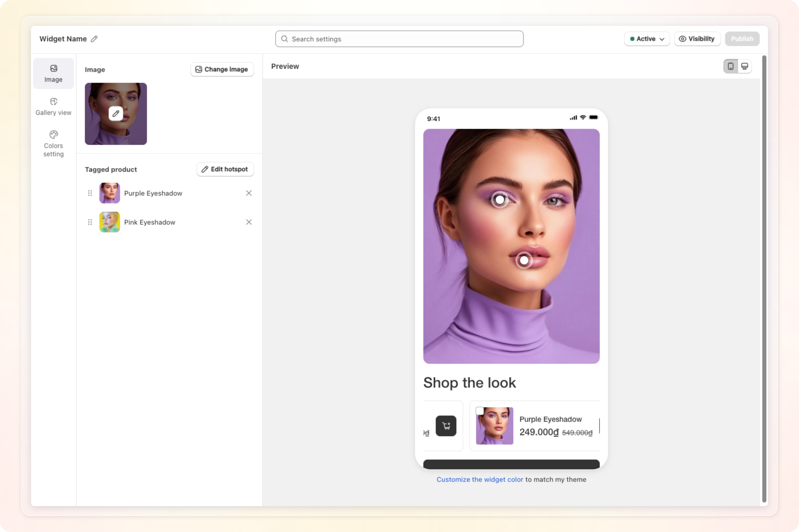Click the preview panel scrollbar
The height and width of the screenshot is (532, 799).
click(764, 279)
